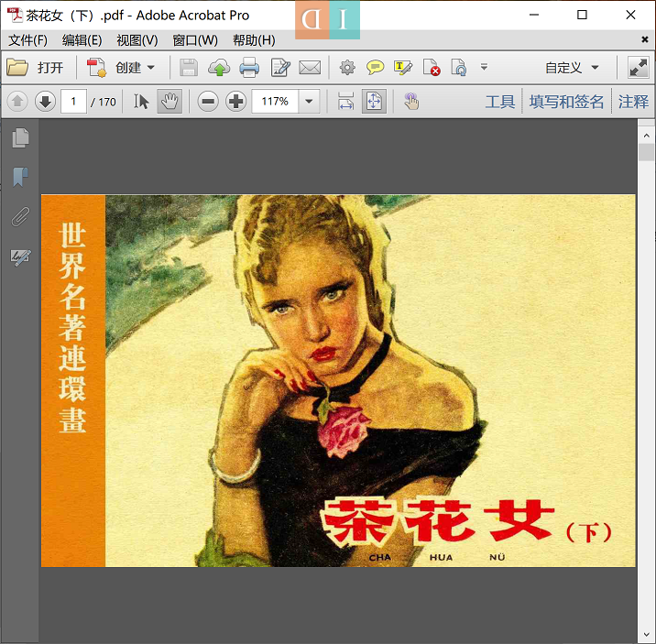The image size is (656, 644).
Task: Open the 窗口(W) menu
Action: click(x=195, y=40)
